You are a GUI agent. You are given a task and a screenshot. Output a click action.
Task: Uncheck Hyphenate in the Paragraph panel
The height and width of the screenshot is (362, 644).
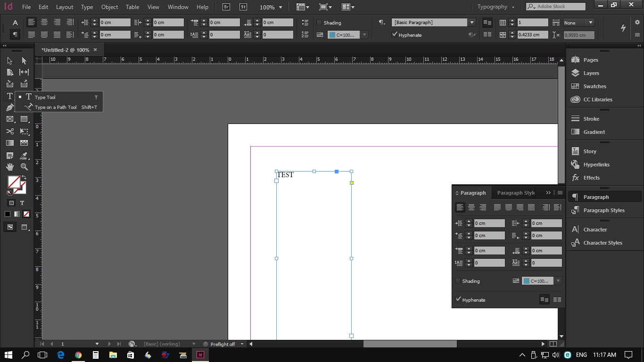[x=458, y=300]
